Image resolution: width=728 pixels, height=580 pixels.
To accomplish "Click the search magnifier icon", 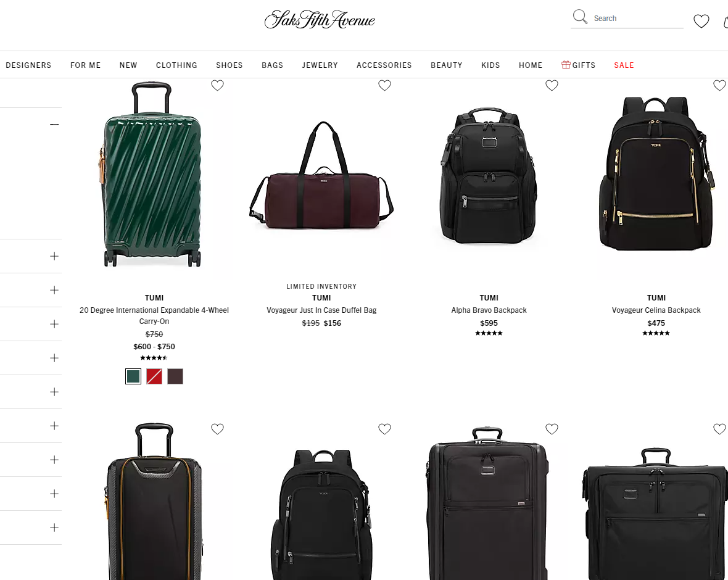I will (580, 17).
